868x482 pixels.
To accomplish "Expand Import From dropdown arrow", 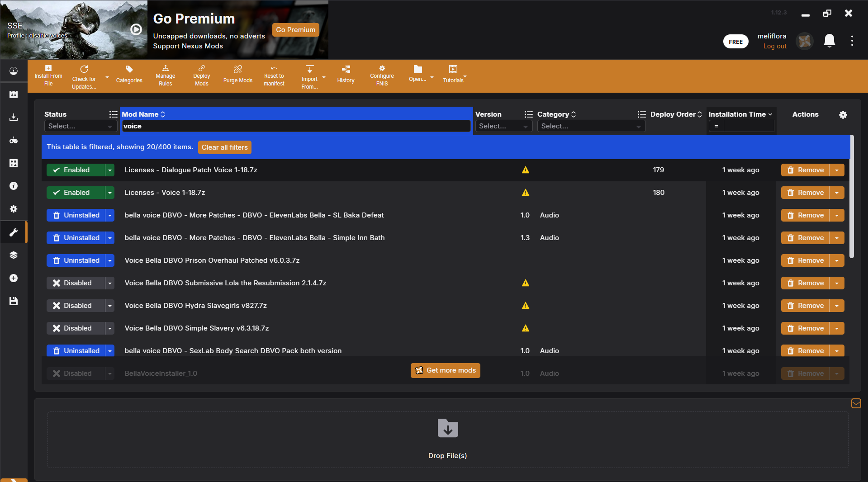I will coord(324,77).
